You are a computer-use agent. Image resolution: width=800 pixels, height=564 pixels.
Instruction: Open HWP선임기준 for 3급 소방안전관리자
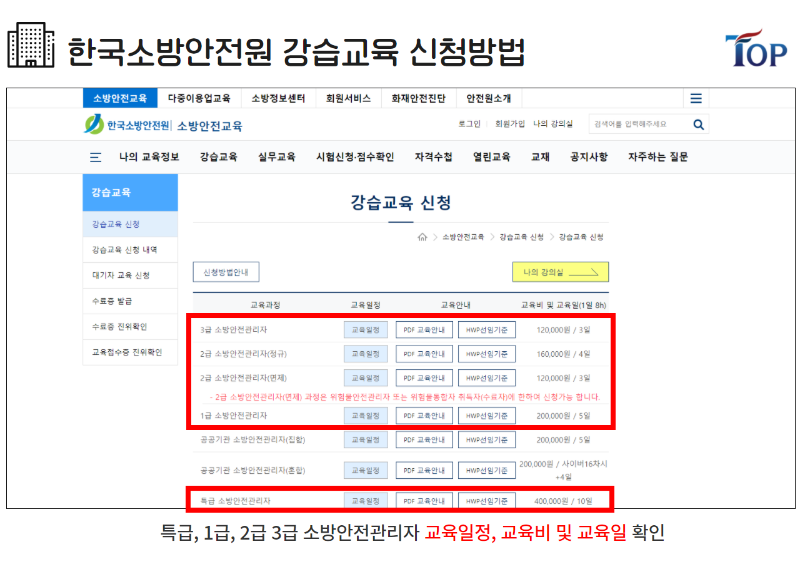[486, 330]
